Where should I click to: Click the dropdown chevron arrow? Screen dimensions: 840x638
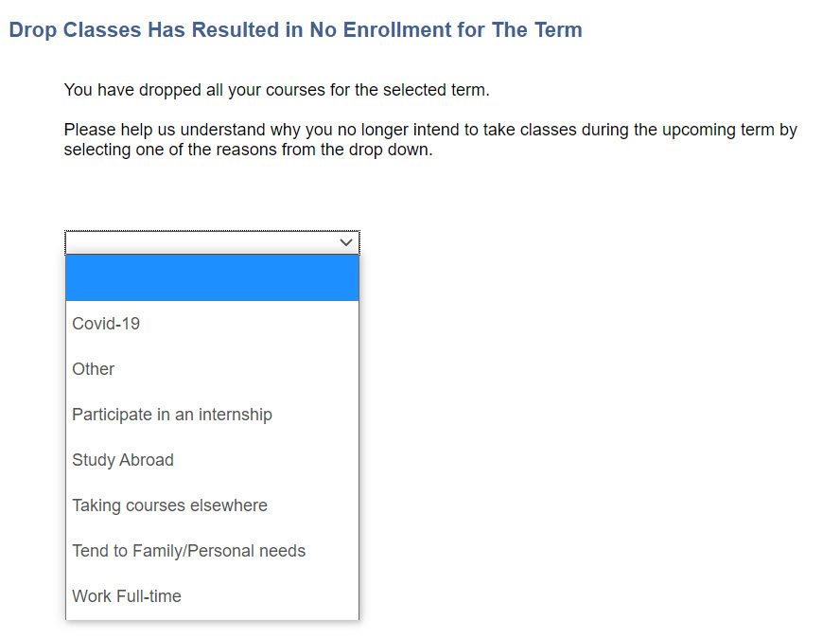click(x=345, y=243)
